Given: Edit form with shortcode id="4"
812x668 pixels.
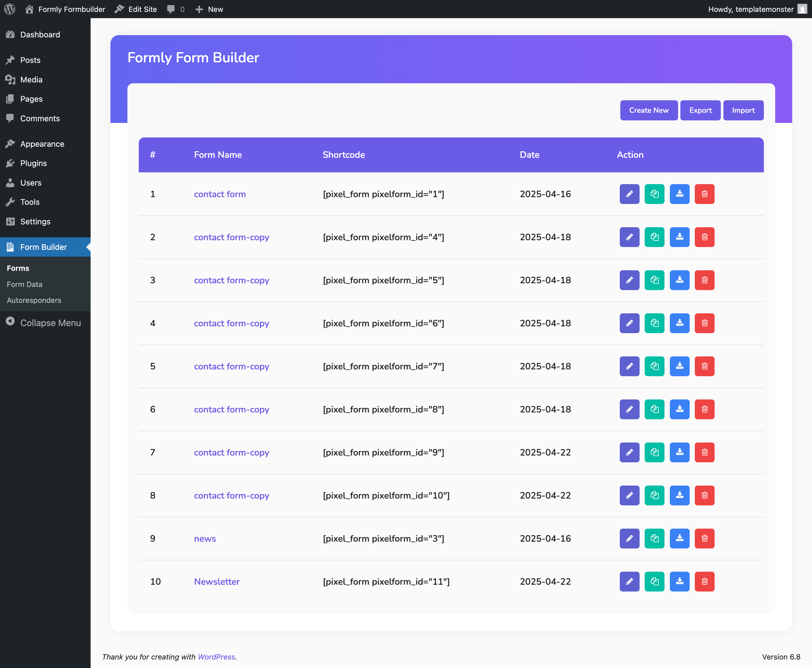Looking at the screenshot, I should [629, 237].
